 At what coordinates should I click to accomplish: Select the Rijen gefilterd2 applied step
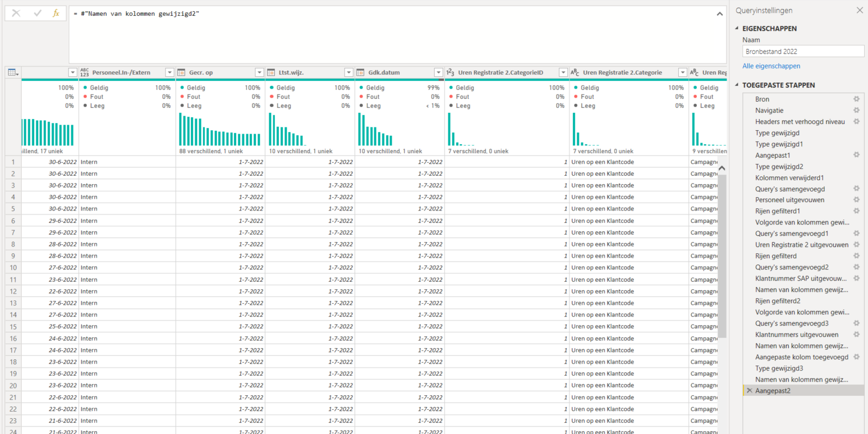[x=803, y=301]
